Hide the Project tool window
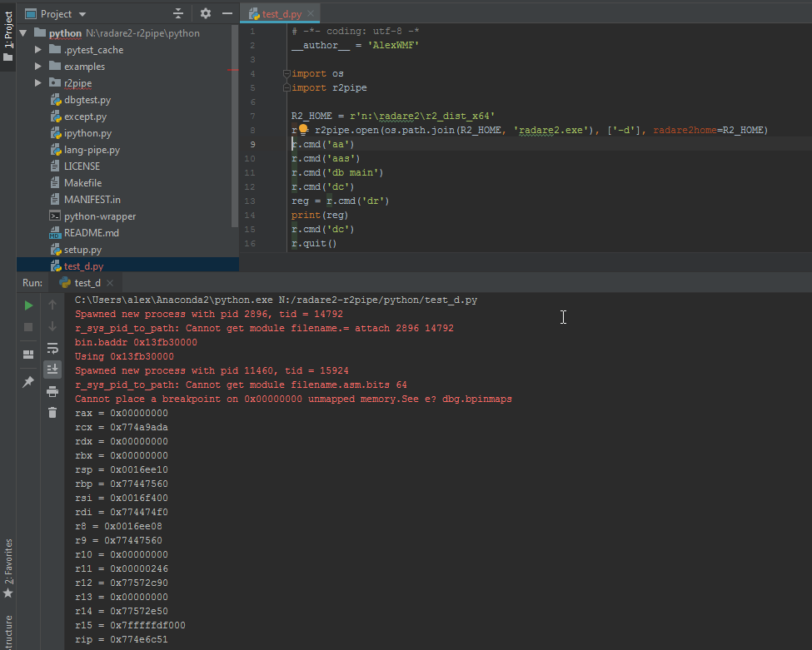This screenshot has width=812, height=650. pyautogui.click(x=226, y=12)
